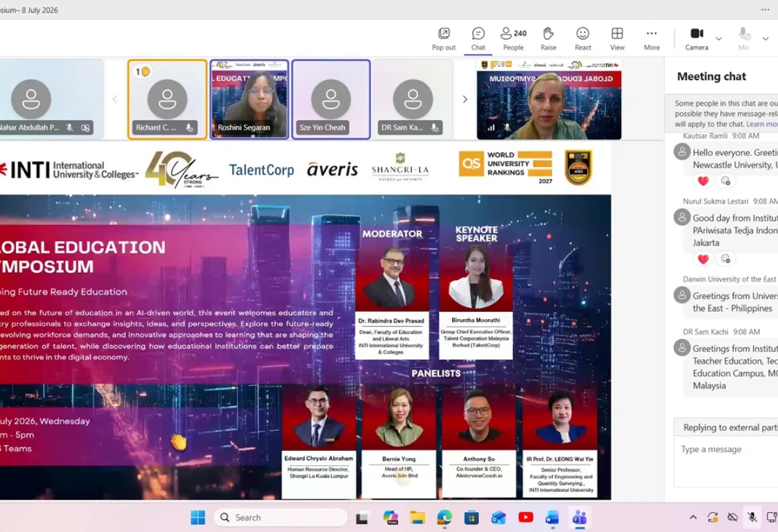
Task: Open the View layout options
Action: tap(617, 39)
